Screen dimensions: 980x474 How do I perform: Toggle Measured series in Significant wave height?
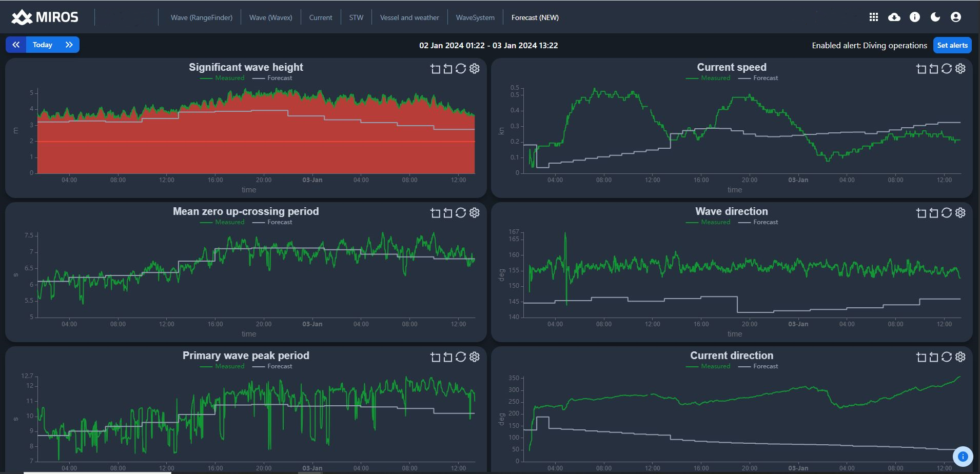tap(223, 78)
